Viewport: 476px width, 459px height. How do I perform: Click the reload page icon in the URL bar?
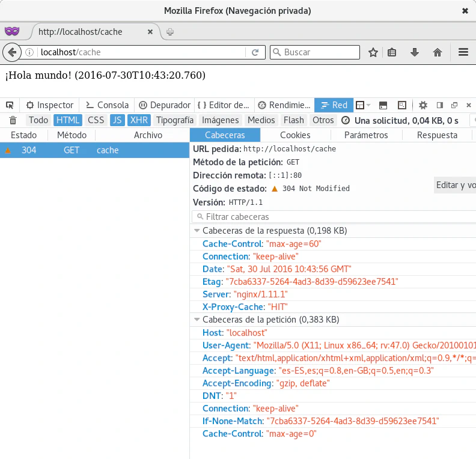point(255,52)
